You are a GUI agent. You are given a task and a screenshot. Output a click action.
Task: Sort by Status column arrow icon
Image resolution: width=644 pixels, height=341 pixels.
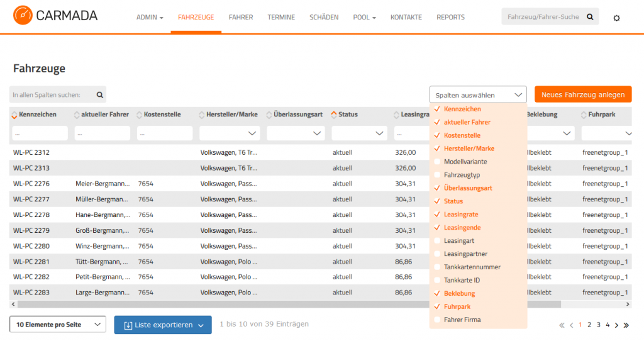pos(334,115)
